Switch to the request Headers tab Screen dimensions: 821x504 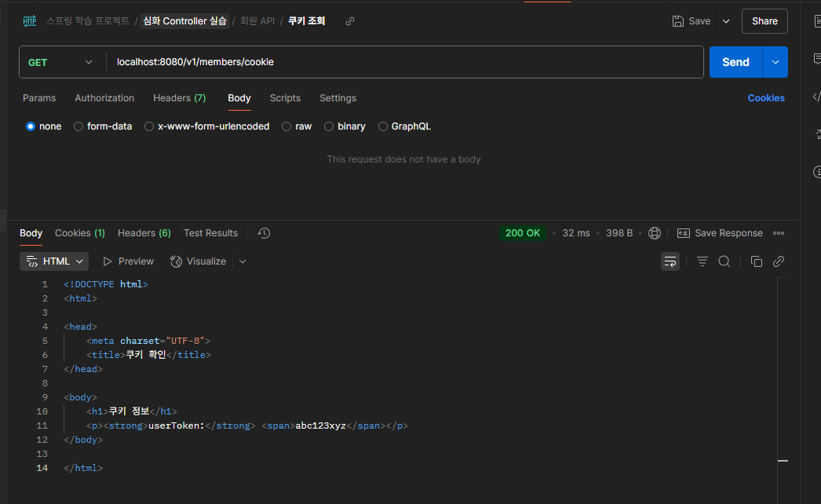(x=179, y=98)
